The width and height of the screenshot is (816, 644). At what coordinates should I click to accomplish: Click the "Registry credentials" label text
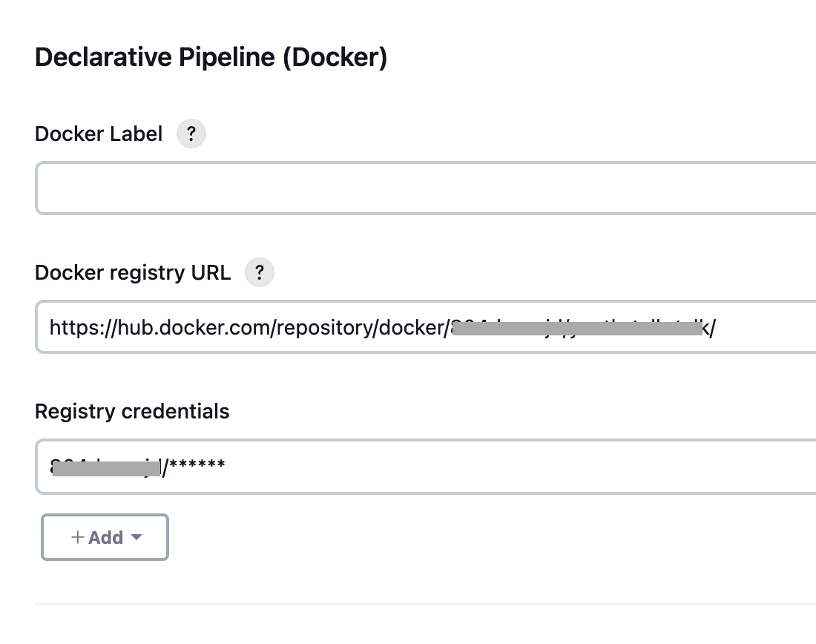tap(132, 411)
